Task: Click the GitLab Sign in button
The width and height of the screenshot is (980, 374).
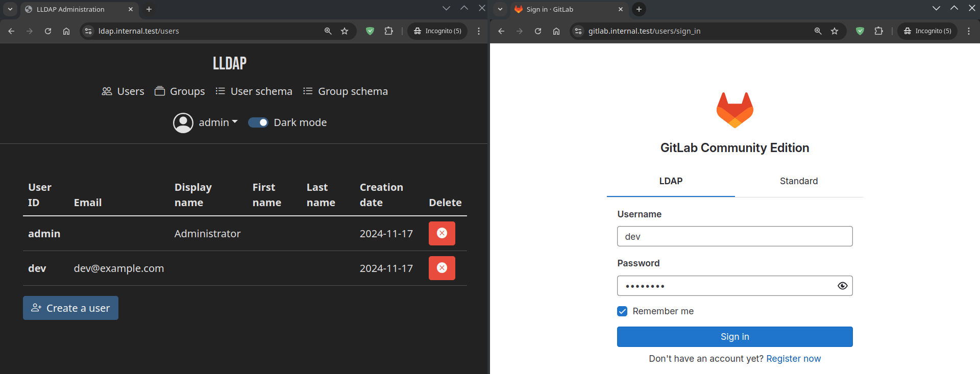Action: tap(735, 337)
